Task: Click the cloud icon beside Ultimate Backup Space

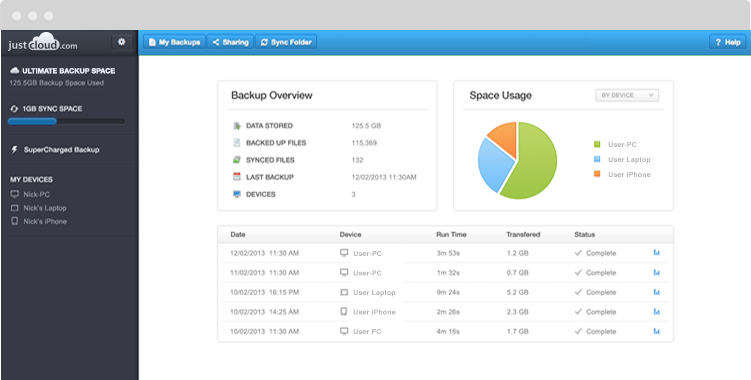Action: pyautogui.click(x=14, y=71)
